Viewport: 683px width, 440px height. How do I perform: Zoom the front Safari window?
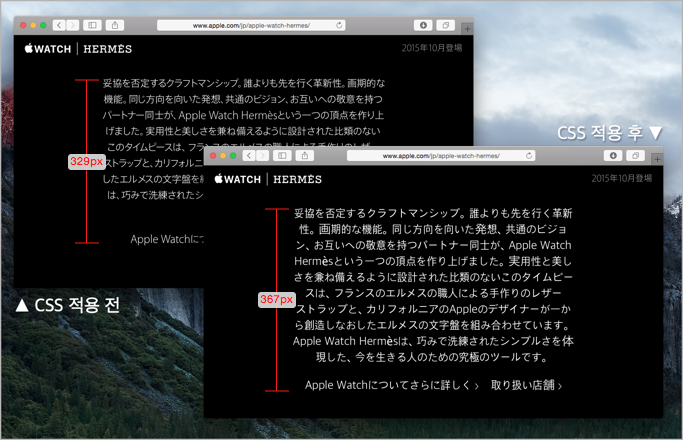click(x=233, y=156)
